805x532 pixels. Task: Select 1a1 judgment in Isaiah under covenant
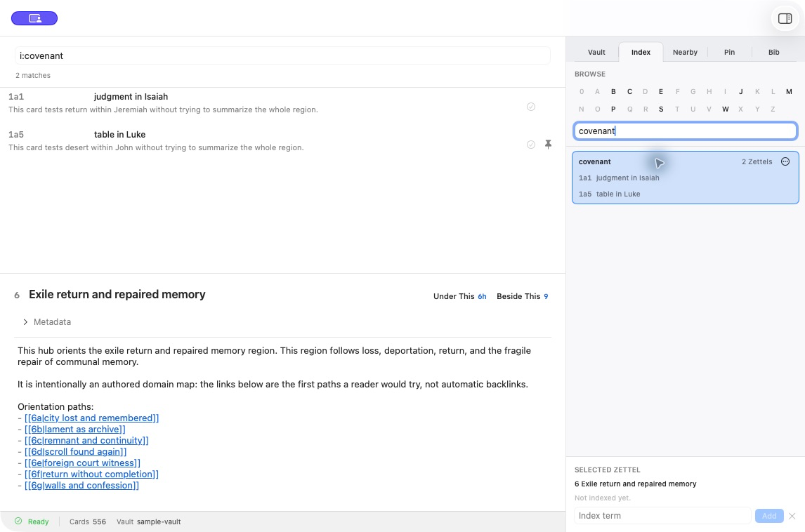pos(619,178)
